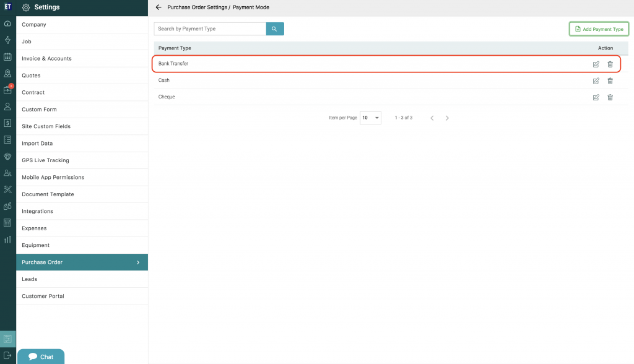Open the list document icon in sidebar
Screen dimensions: 634x364
click(x=7, y=139)
